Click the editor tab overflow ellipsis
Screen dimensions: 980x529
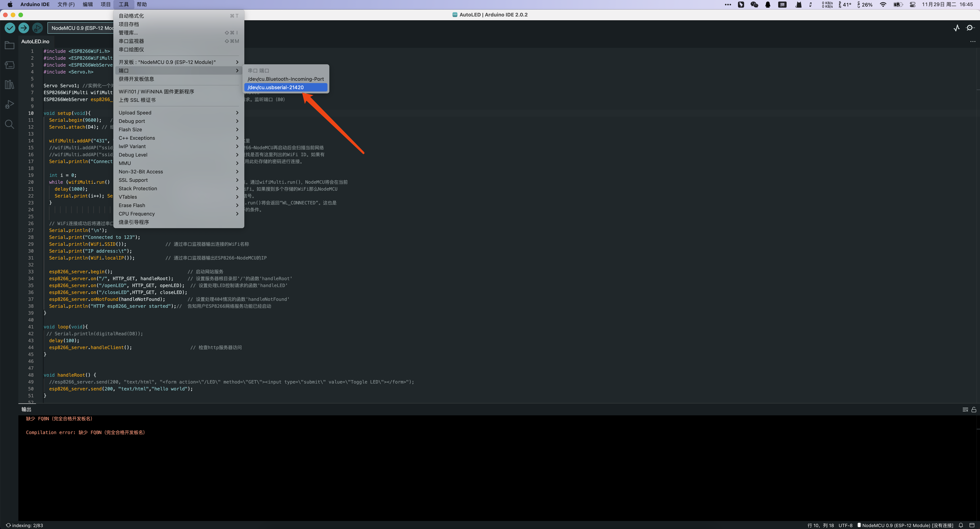click(973, 42)
